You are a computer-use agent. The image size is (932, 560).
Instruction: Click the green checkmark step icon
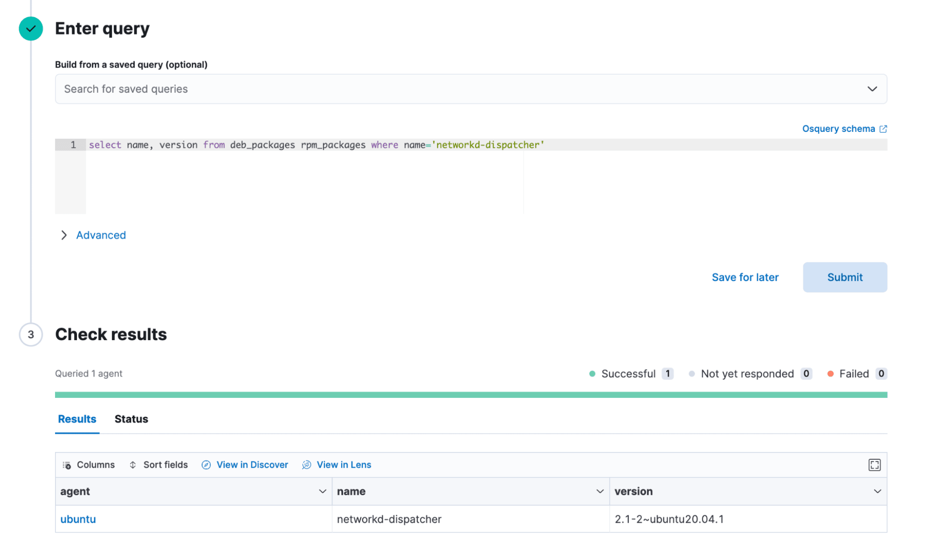point(31,28)
